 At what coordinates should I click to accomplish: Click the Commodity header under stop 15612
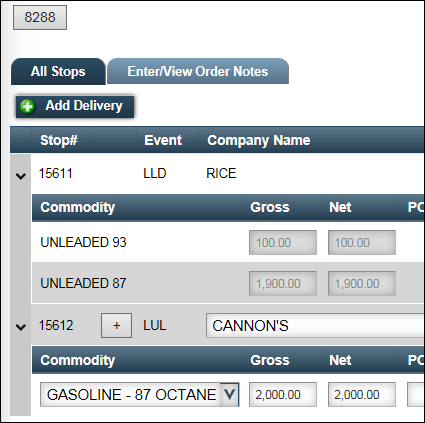pos(78,360)
